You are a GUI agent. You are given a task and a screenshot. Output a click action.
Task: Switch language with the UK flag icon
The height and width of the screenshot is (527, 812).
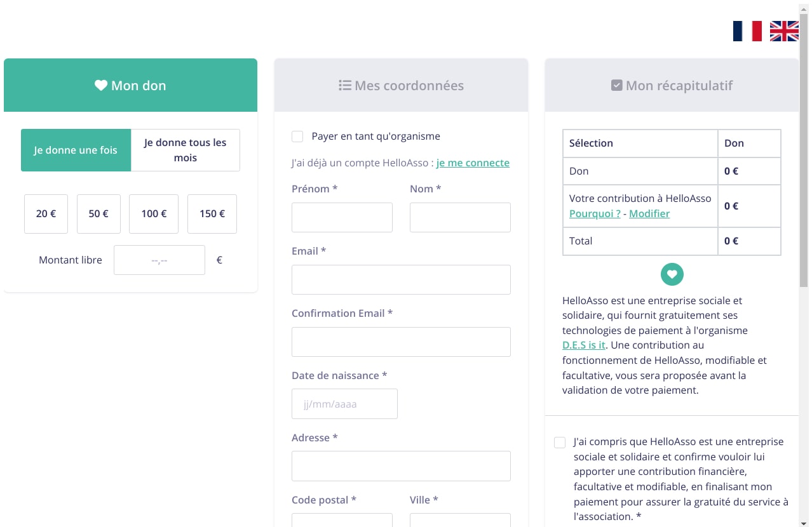click(784, 30)
